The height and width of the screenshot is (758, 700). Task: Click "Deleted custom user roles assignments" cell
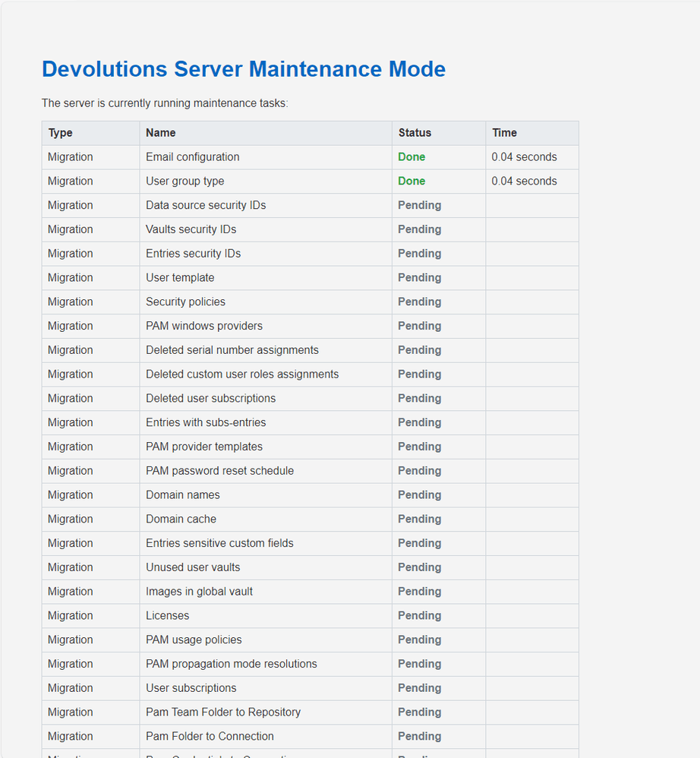266,374
